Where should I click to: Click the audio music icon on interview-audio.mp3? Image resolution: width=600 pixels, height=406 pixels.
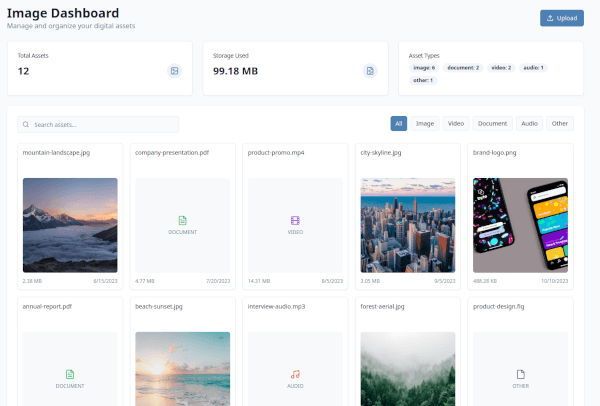click(295, 374)
